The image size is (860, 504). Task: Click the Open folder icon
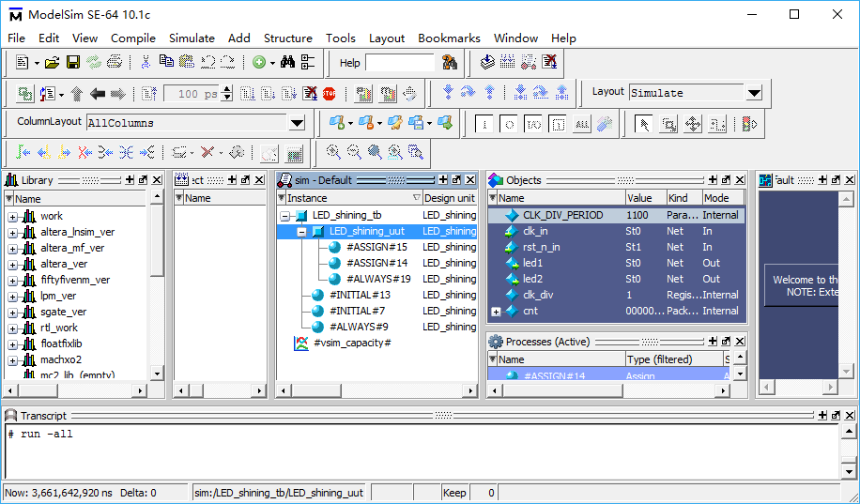[x=52, y=63]
